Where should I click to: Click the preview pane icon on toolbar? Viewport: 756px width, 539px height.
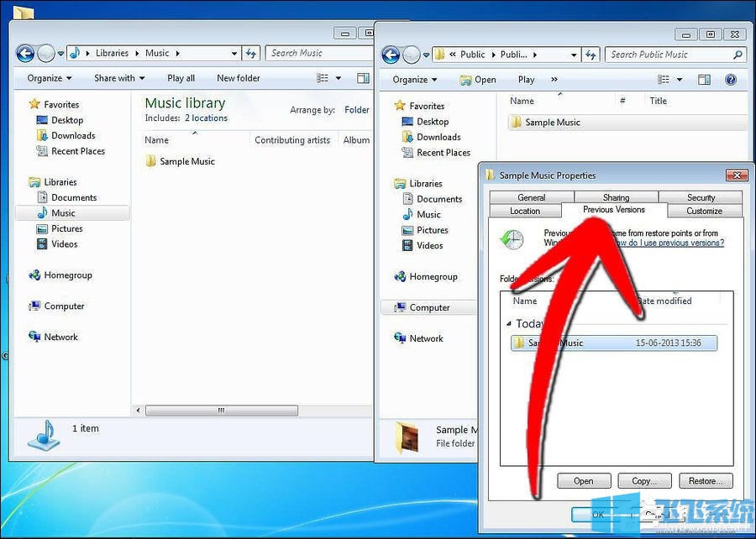coord(703,79)
